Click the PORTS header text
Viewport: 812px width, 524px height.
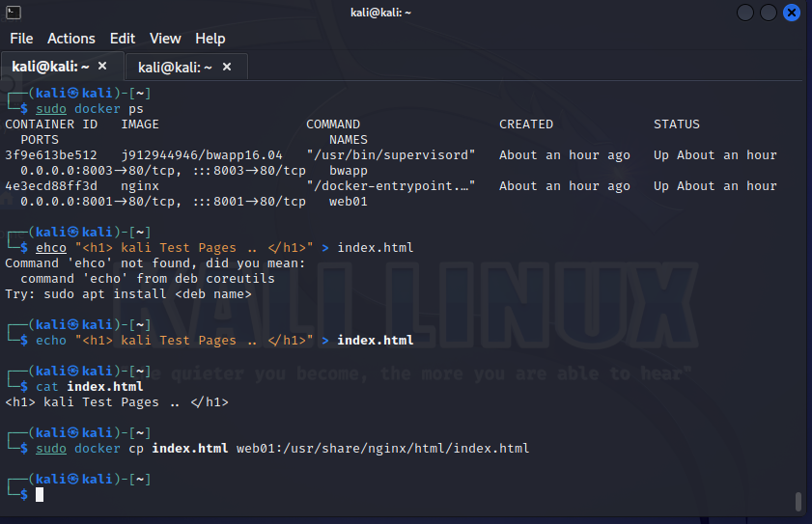pyautogui.click(x=40, y=140)
